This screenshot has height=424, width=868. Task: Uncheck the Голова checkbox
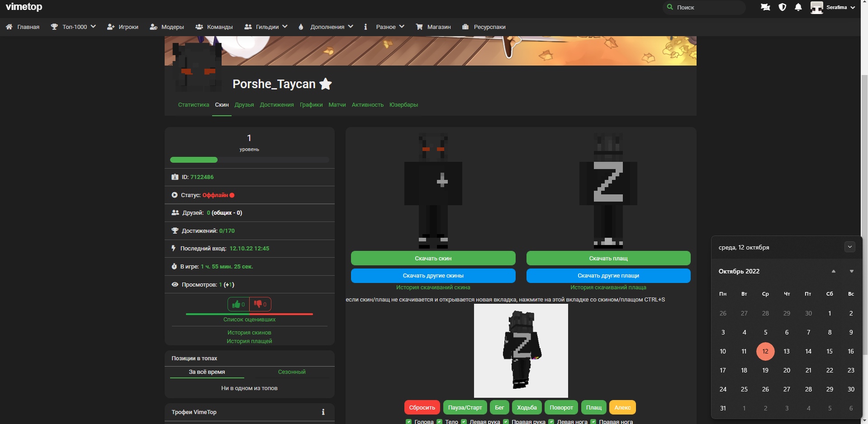409,421
